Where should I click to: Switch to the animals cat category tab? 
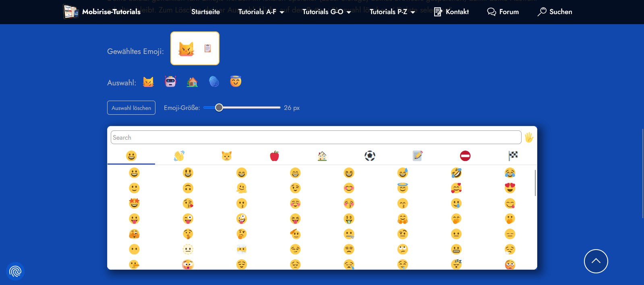227,156
